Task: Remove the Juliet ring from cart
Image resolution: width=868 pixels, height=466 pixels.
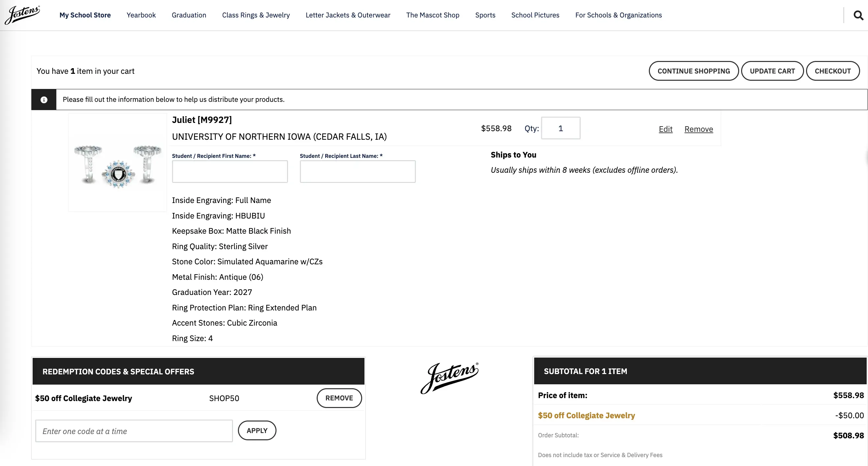Action: coord(699,129)
